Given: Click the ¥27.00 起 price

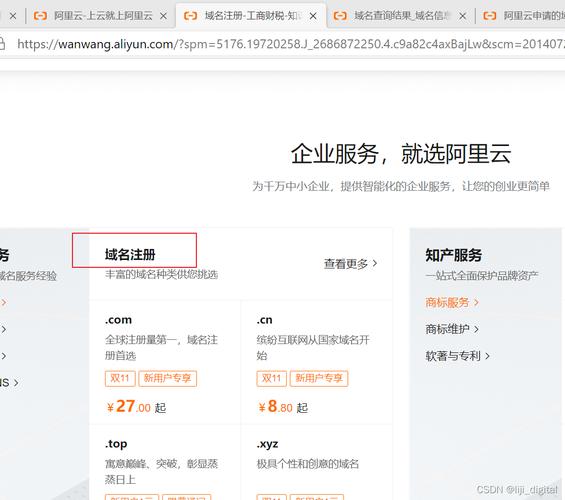Looking at the screenshot, I should 136,407.
